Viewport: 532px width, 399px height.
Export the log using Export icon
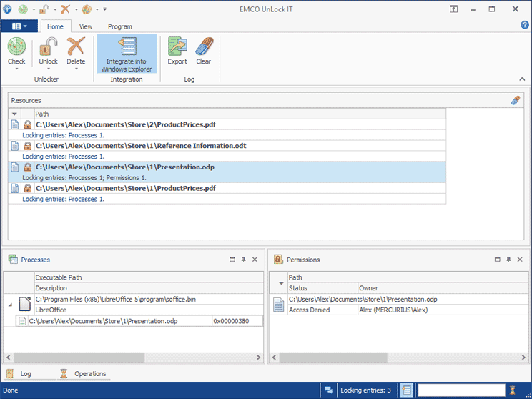177,47
